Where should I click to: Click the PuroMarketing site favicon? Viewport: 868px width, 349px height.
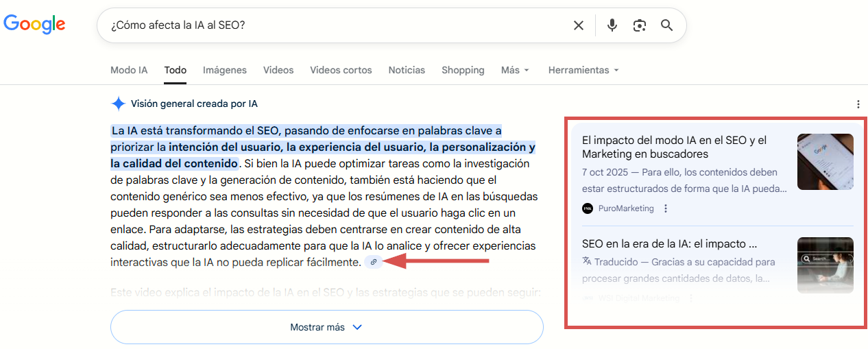pos(588,208)
